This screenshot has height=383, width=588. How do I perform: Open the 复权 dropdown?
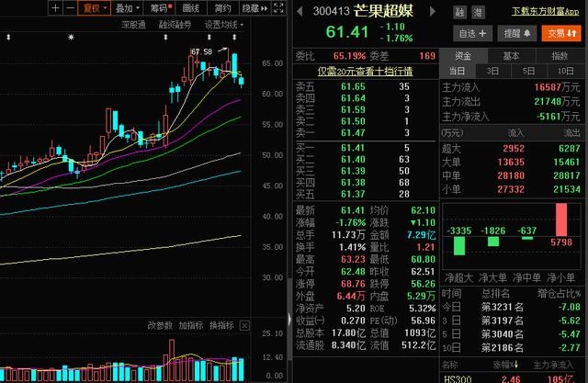[94, 8]
